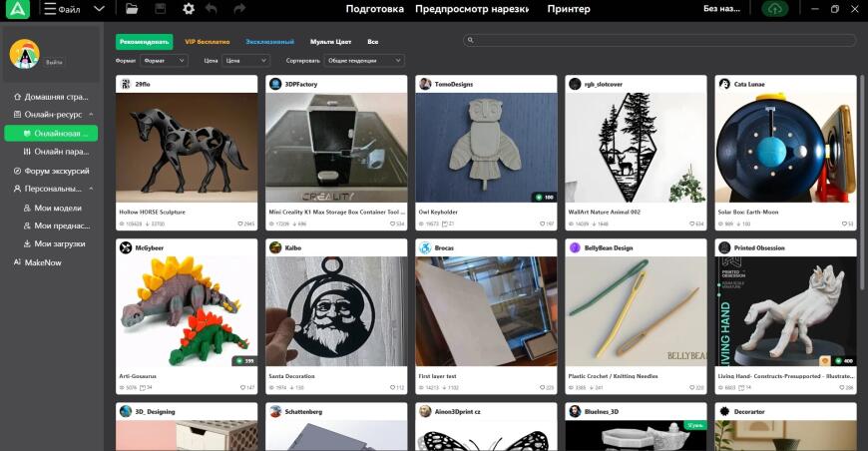The height and width of the screenshot is (451, 868).
Task: Click the Kalbo author avatar
Action: coord(275,247)
